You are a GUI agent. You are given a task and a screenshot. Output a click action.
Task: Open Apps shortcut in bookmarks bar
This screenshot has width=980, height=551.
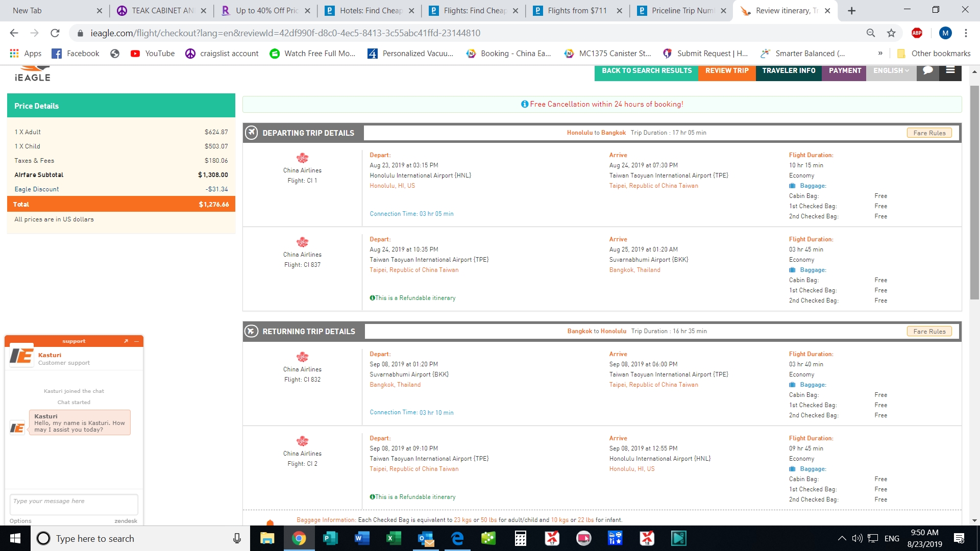(x=26, y=54)
